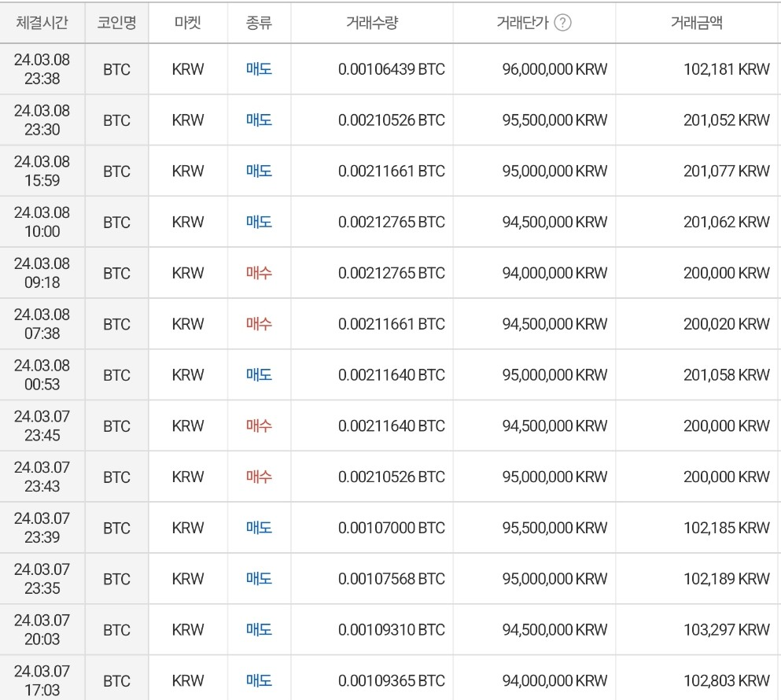Click the 거래수량 column header
The height and width of the screenshot is (700, 781).
click(x=372, y=23)
